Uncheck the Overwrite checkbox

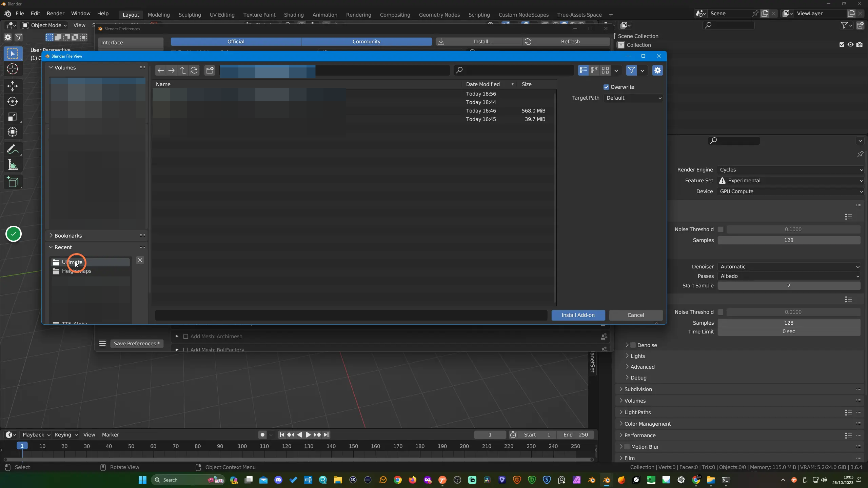[x=606, y=87]
